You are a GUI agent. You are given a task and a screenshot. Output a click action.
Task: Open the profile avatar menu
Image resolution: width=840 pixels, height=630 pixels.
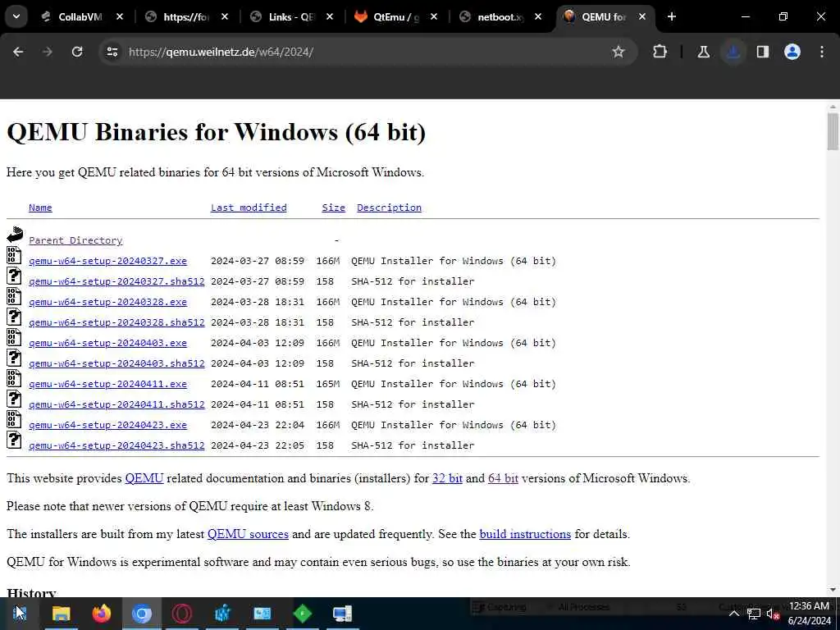pyautogui.click(x=792, y=52)
